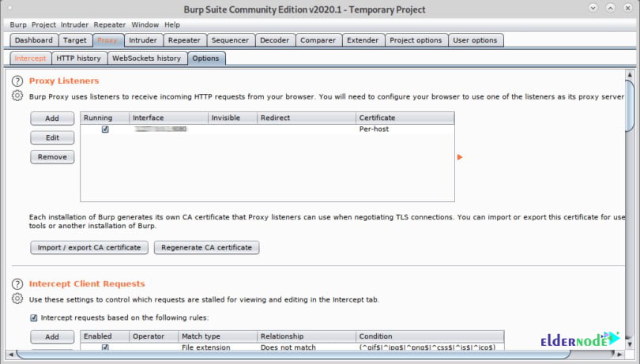Switch to the Decoder tab
640x364 pixels.
pyautogui.click(x=274, y=40)
